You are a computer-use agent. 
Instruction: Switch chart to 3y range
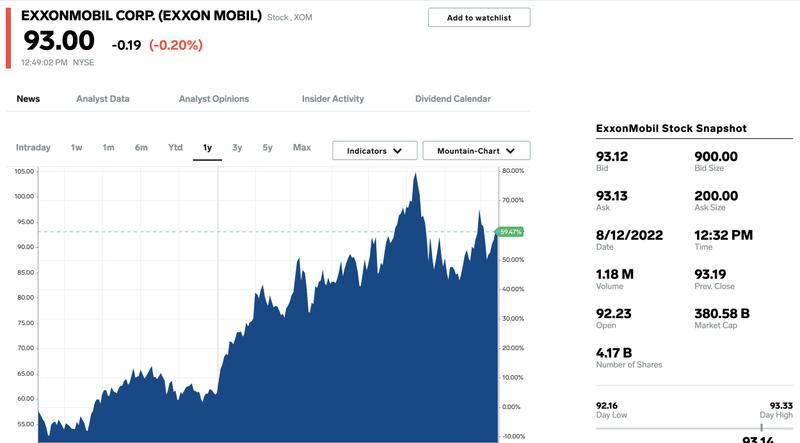point(237,147)
